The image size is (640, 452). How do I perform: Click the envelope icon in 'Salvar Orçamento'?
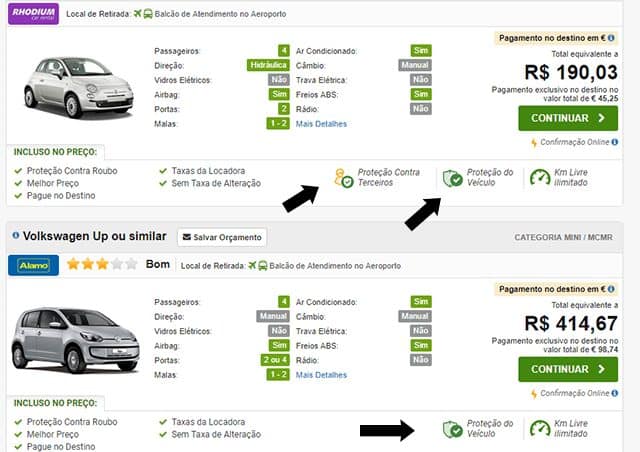(x=187, y=237)
